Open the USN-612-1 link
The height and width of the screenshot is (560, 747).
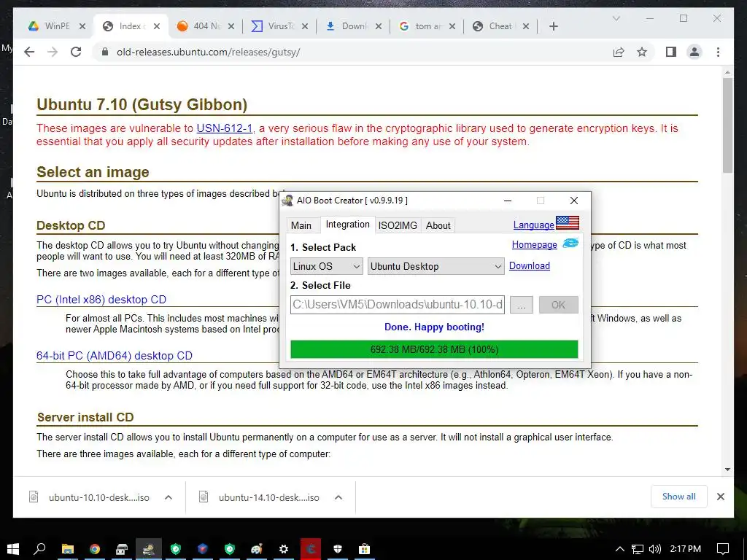click(x=225, y=128)
